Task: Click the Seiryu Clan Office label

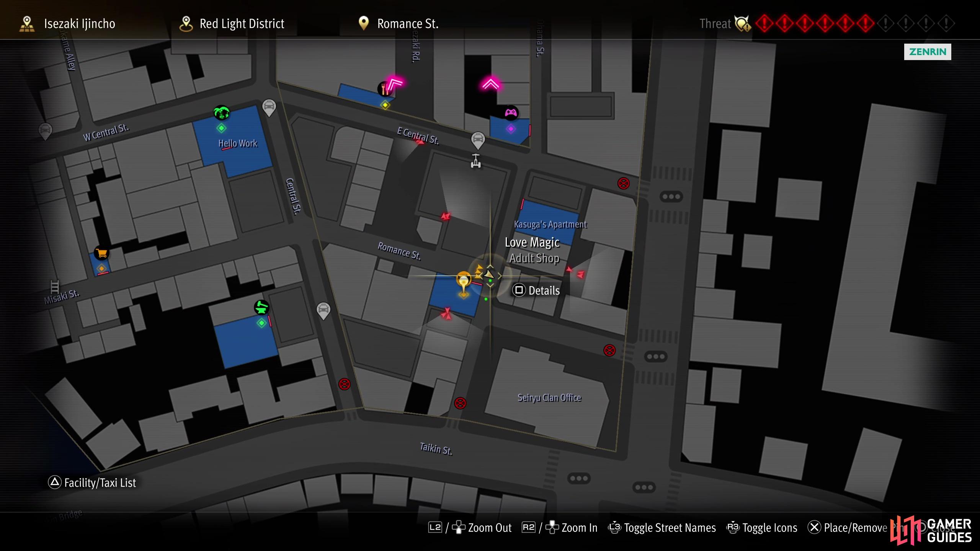Action: coord(549,398)
